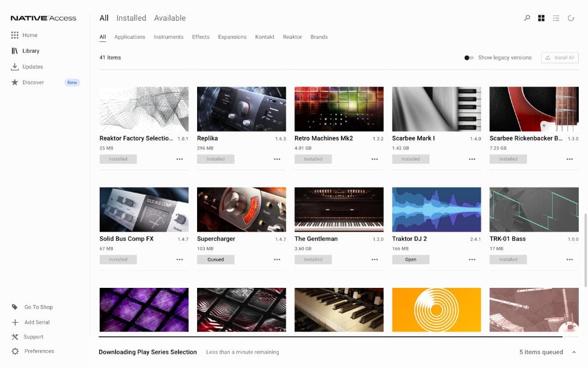
Task: Click the Install All button
Action: coord(560,57)
